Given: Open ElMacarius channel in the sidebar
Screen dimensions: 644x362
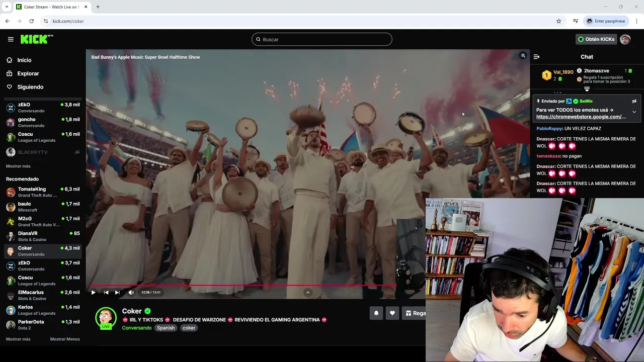Looking at the screenshot, I should tap(43, 295).
